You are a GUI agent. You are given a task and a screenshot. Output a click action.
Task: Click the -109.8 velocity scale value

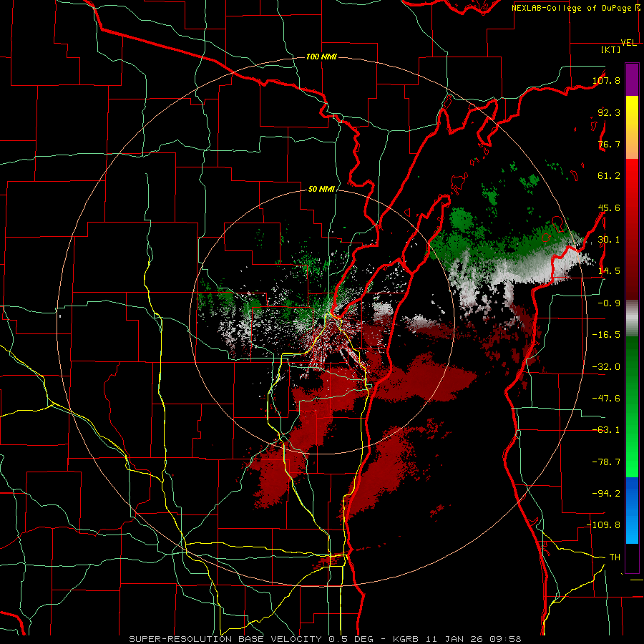[604, 525]
